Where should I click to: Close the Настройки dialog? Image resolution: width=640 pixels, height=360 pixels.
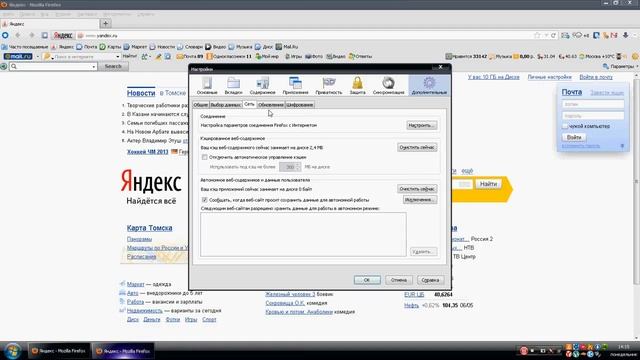(441, 67)
